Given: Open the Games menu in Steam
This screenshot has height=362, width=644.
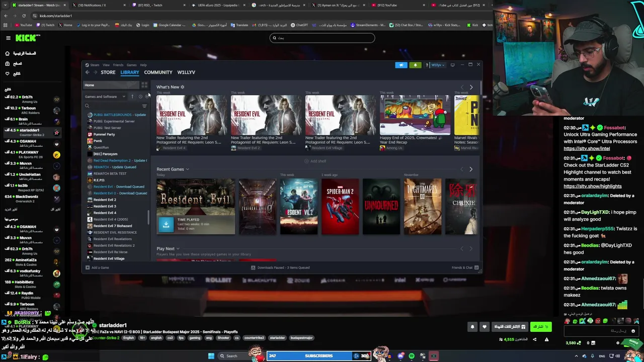Looking at the screenshot, I should tap(131, 65).
